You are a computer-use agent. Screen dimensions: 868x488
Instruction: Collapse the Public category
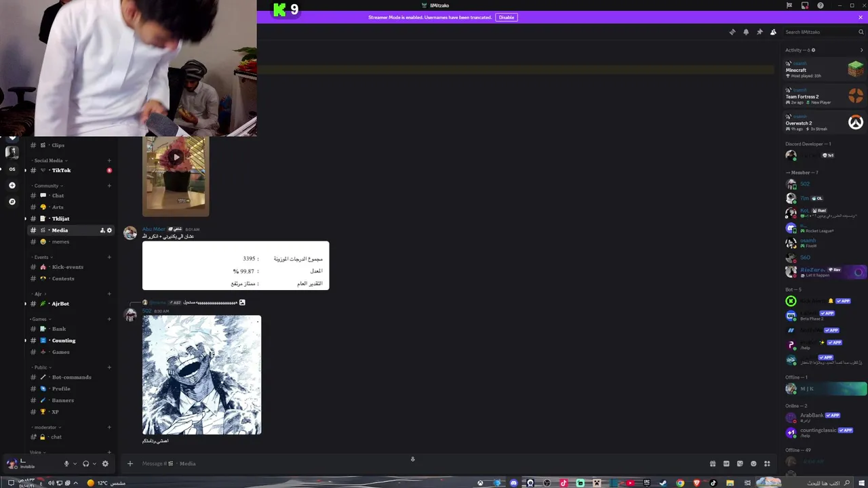click(41, 367)
